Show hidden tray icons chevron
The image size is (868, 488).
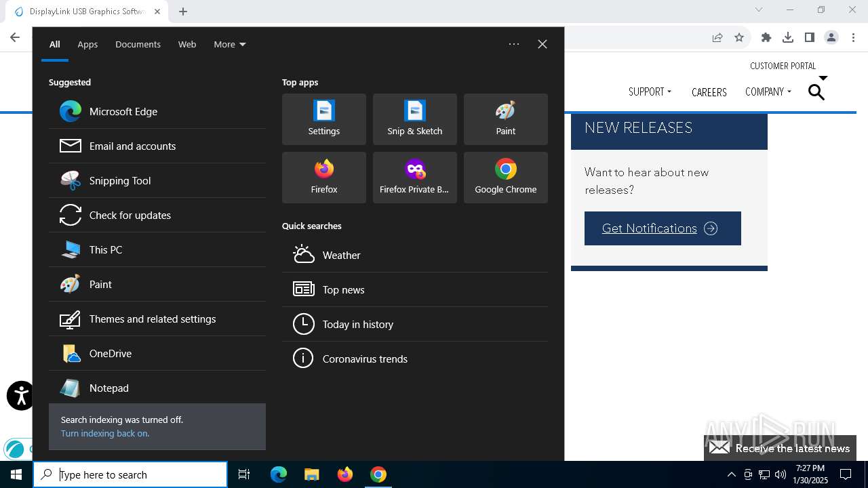[731, 474]
